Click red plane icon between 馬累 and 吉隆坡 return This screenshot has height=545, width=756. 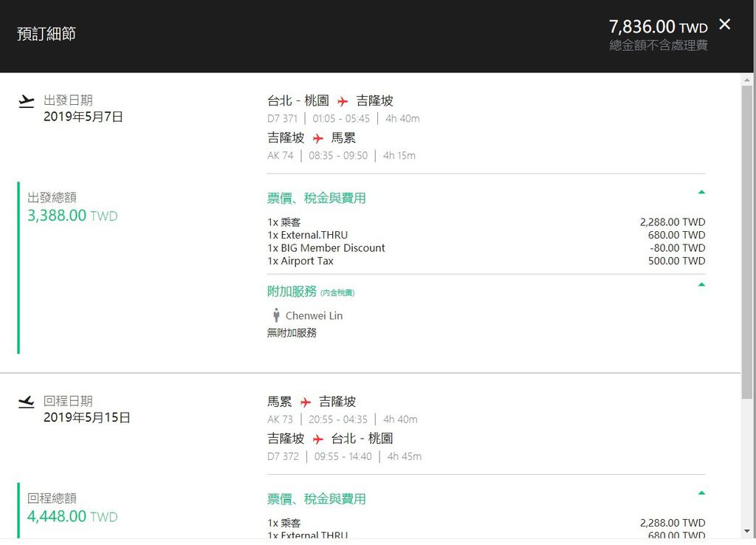click(x=306, y=402)
